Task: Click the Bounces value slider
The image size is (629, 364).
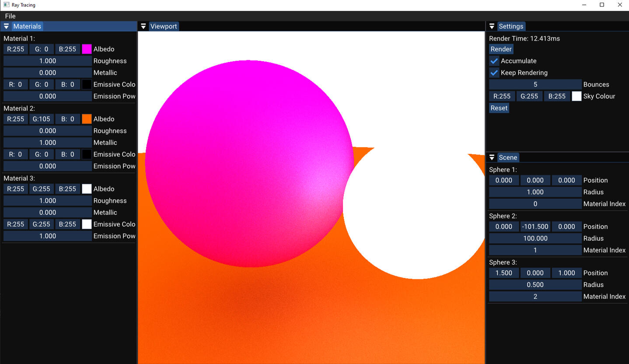Action: click(535, 84)
